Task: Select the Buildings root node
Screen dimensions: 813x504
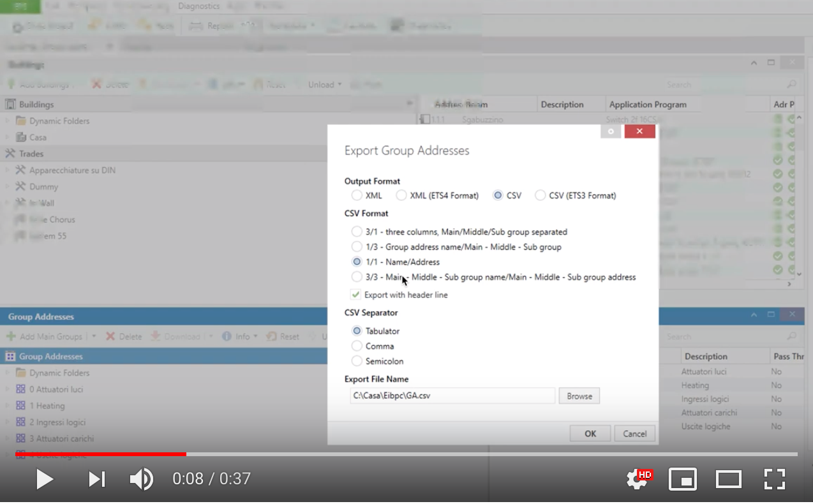Action: click(36, 105)
